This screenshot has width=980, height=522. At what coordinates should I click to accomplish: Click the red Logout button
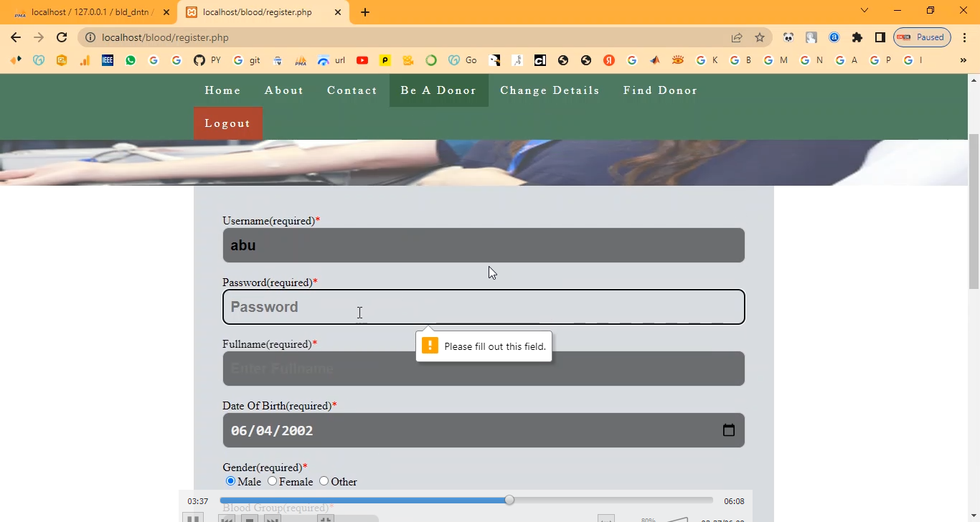227,123
